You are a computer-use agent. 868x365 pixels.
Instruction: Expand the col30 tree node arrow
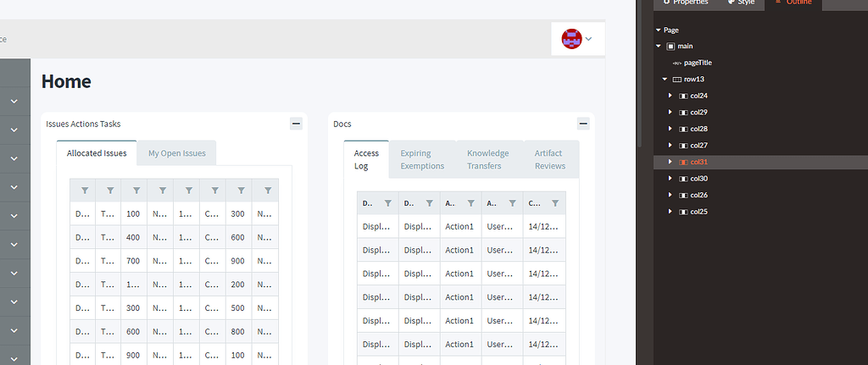(671, 178)
